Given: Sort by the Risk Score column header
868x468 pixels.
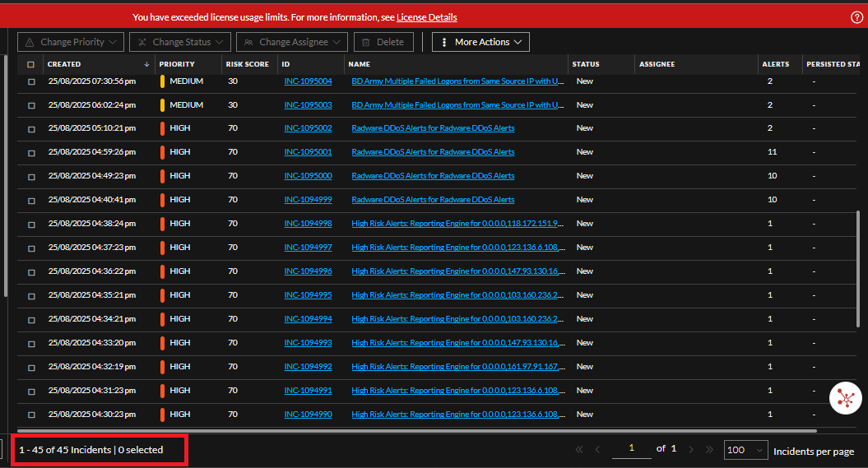Looking at the screenshot, I should coord(247,64).
